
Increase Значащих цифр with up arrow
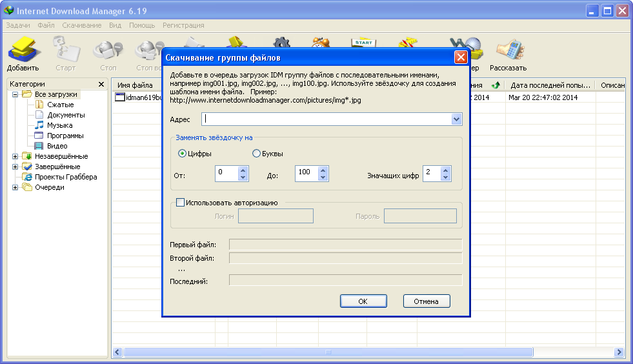click(x=445, y=170)
